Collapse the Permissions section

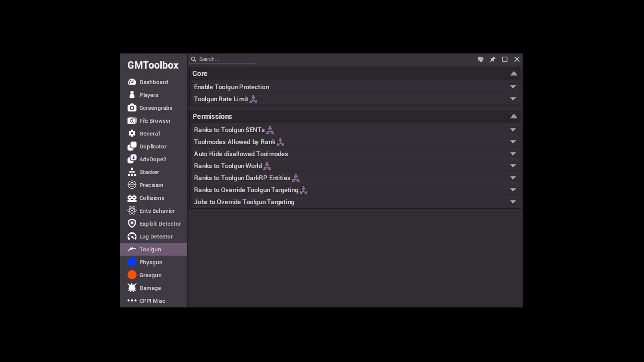coord(513,116)
